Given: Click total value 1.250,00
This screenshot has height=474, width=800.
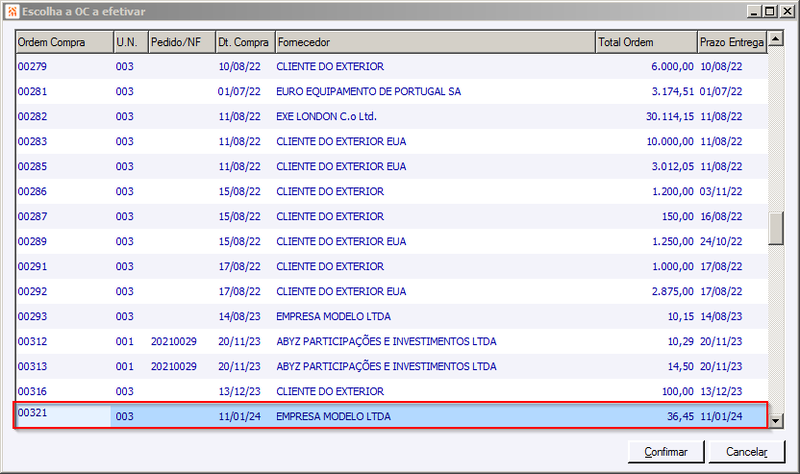Looking at the screenshot, I should pos(672,241).
